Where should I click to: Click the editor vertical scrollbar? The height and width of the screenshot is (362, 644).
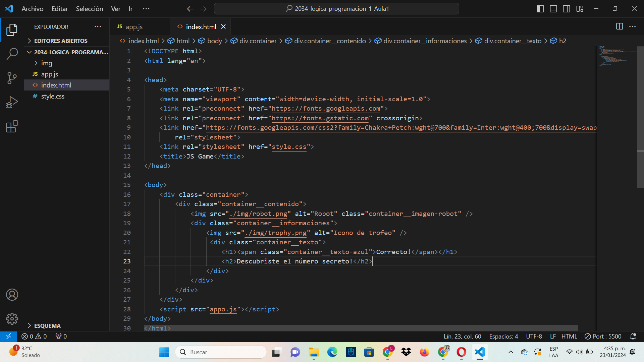click(x=640, y=117)
